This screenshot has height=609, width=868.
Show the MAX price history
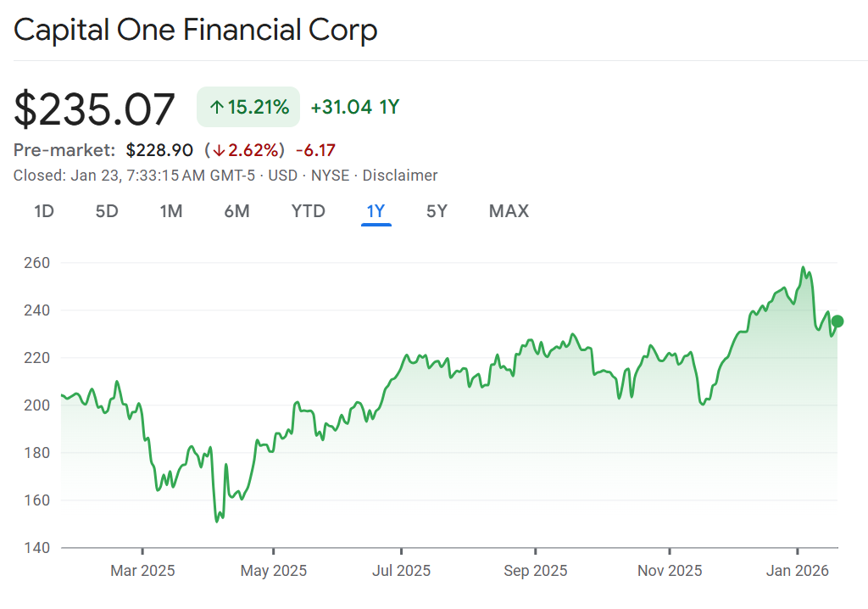point(509,211)
